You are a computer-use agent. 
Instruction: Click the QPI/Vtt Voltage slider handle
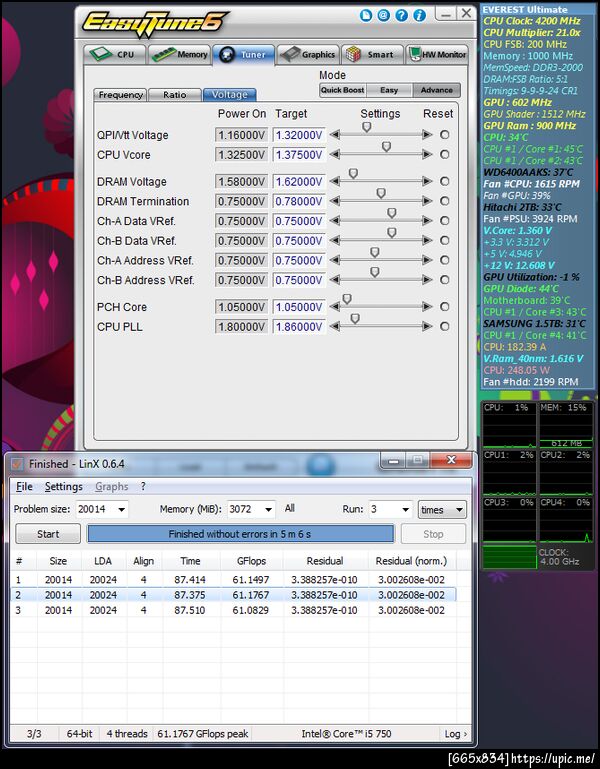[x=366, y=127]
